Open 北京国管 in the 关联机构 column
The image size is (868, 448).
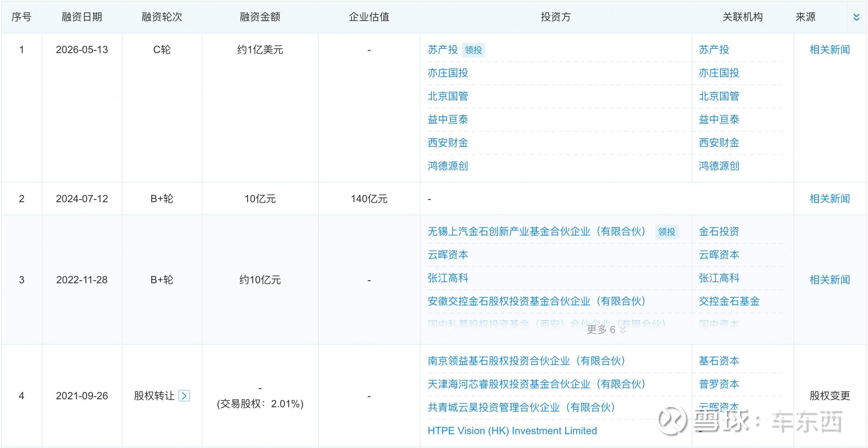coord(719,96)
